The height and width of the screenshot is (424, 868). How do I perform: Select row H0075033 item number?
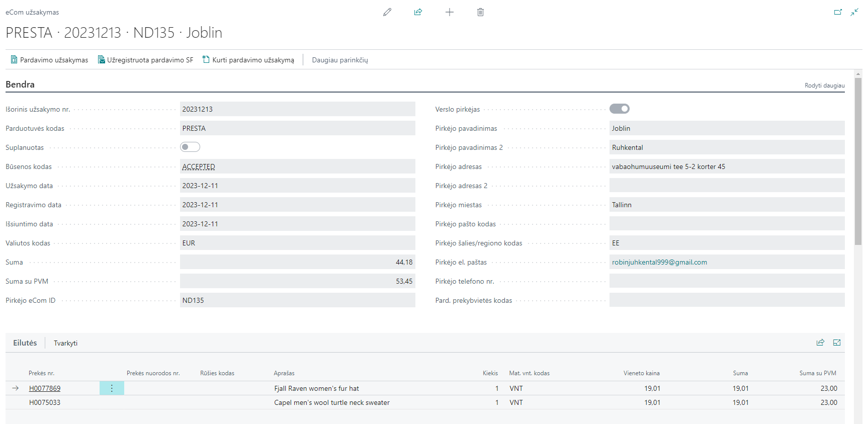coord(45,402)
